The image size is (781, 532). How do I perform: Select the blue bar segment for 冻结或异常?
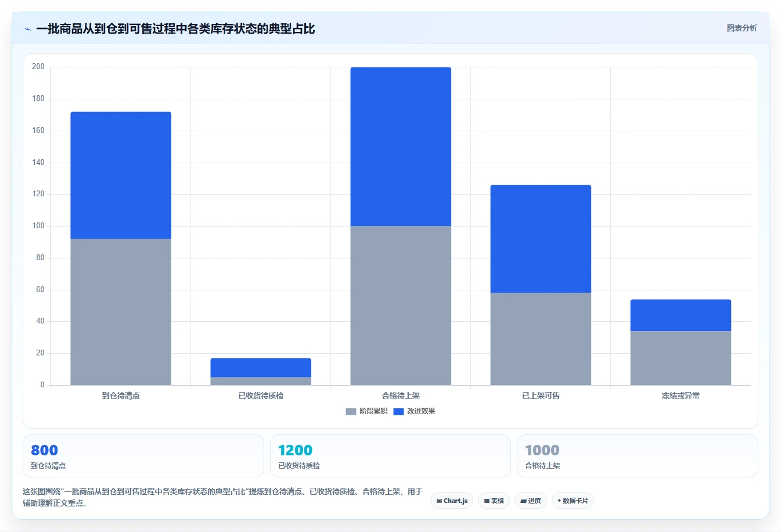tap(681, 315)
